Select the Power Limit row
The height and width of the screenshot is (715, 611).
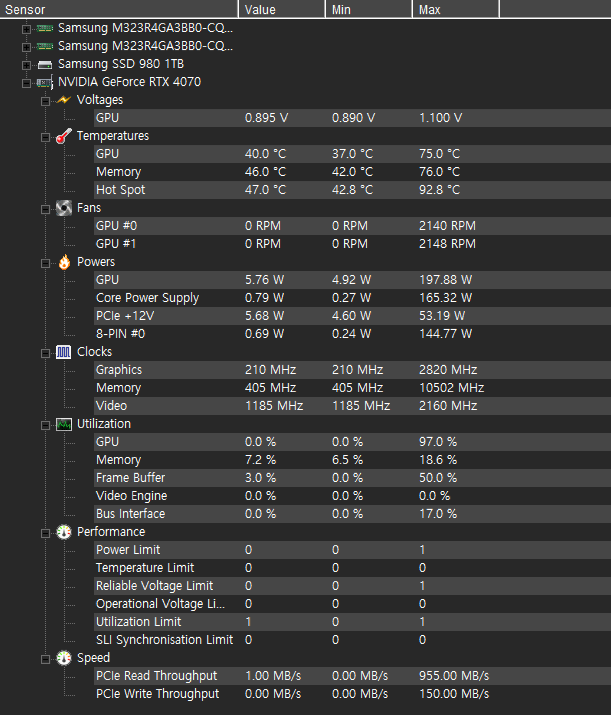tap(352, 550)
